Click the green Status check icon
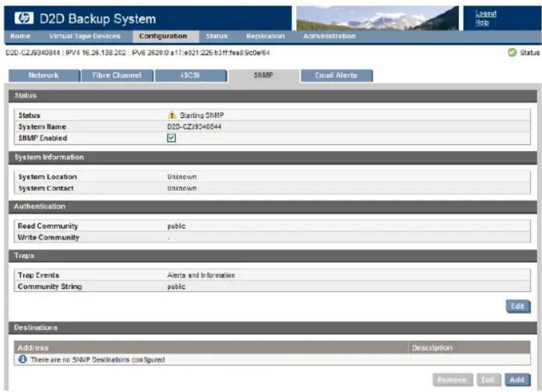Image resolution: width=542 pixels, height=392 pixels. click(512, 53)
